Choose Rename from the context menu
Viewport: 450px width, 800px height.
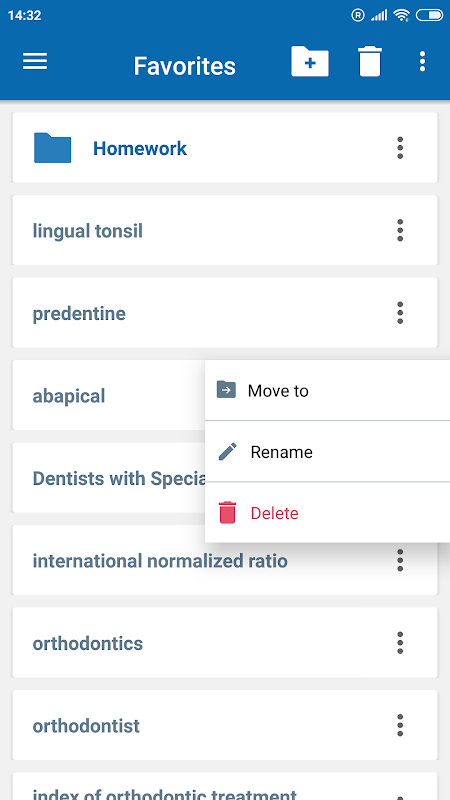pyautogui.click(x=328, y=452)
